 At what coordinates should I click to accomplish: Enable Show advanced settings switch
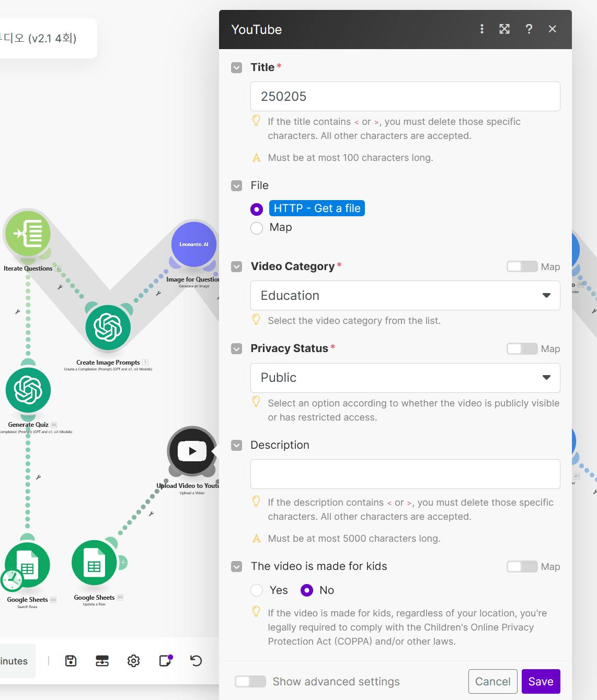pyautogui.click(x=250, y=681)
